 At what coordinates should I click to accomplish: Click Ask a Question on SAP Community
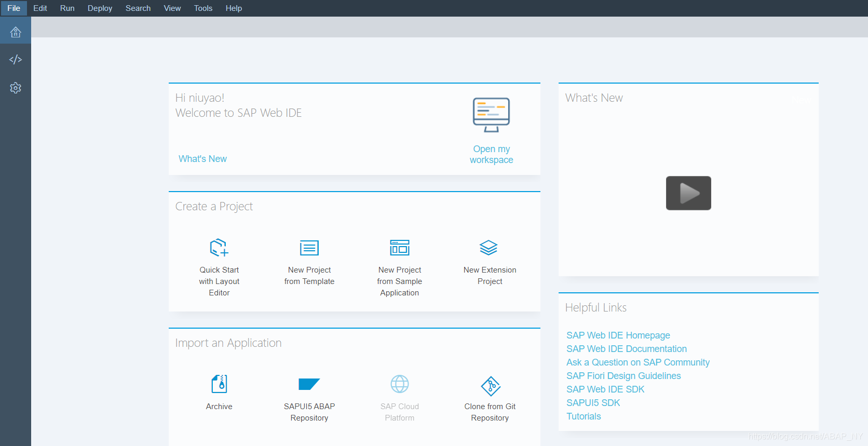(x=638, y=362)
